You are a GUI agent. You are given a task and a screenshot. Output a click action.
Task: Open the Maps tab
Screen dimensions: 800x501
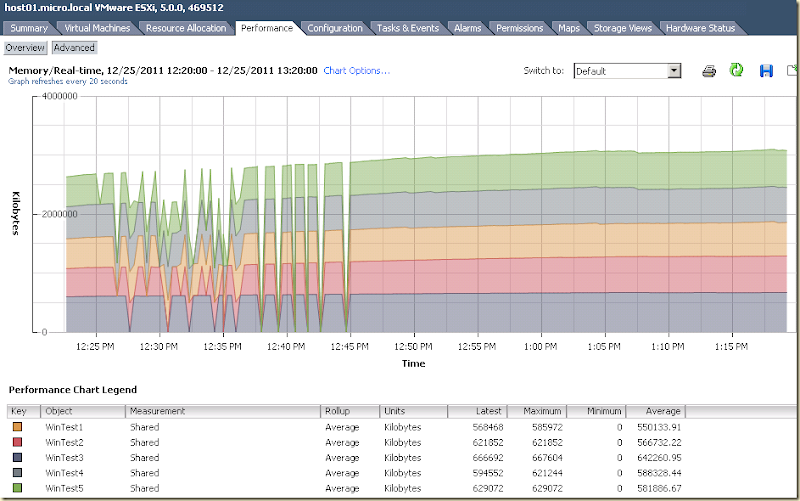(568, 28)
